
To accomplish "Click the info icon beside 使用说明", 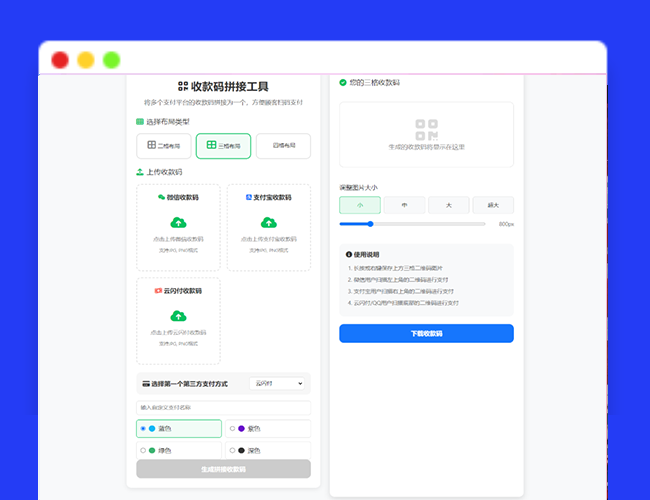I will click(349, 255).
